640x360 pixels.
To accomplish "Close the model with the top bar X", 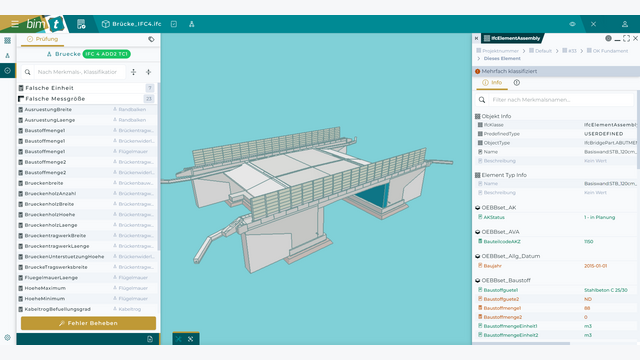I will [x=593, y=24].
